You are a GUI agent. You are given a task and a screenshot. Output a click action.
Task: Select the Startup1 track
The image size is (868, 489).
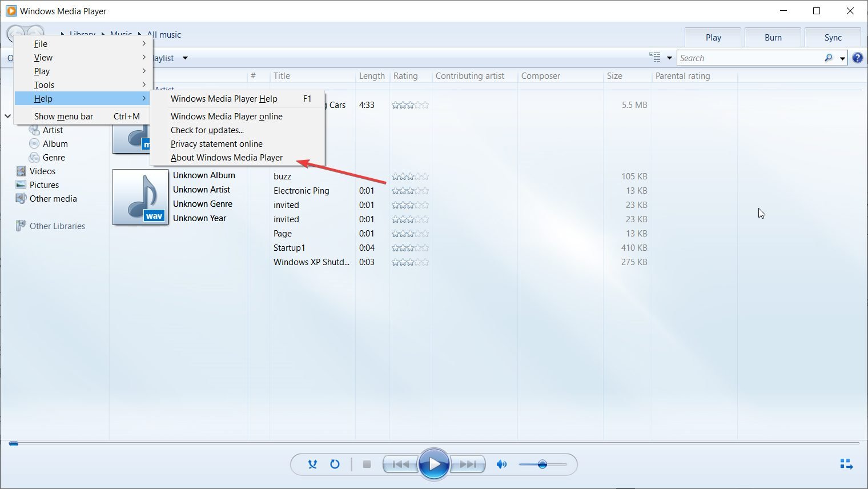tap(289, 248)
